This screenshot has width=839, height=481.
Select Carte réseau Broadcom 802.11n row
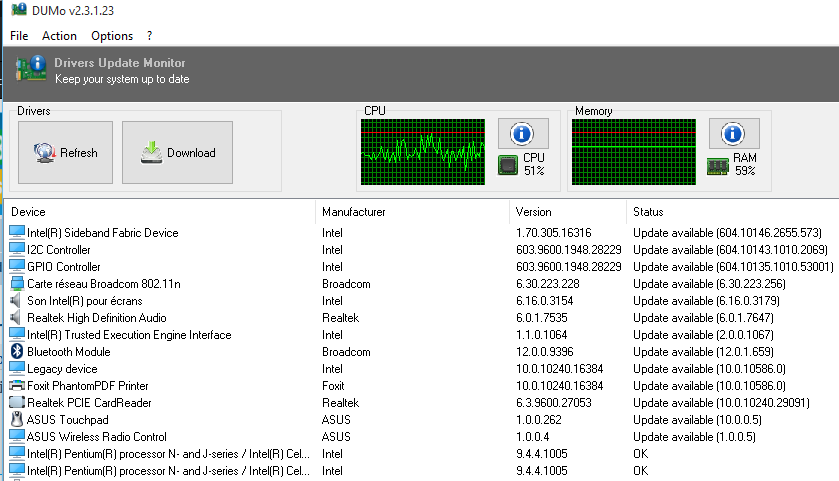coord(421,284)
